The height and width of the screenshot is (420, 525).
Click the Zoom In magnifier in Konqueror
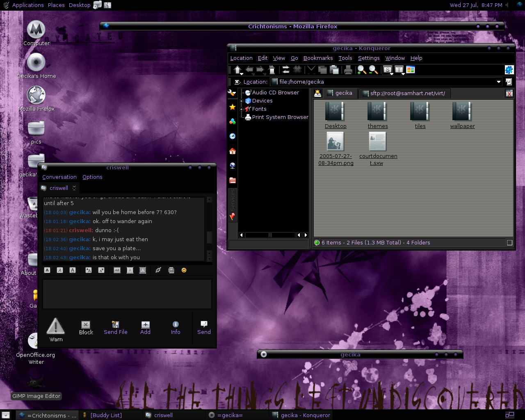[x=361, y=70]
